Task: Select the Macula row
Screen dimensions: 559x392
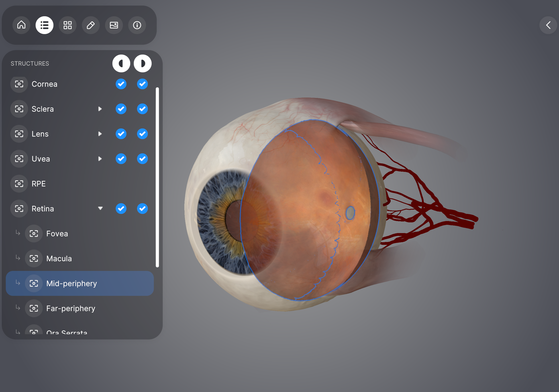Action: [80, 258]
